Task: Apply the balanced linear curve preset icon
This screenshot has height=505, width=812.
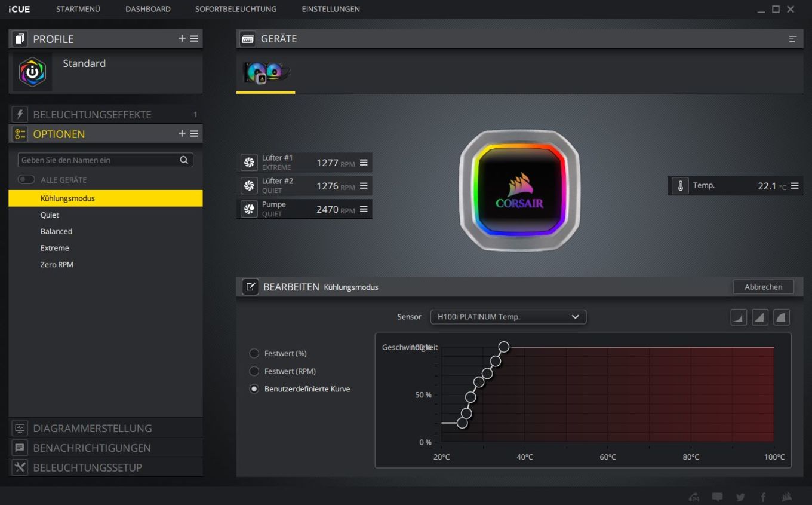Action: (x=760, y=317)
